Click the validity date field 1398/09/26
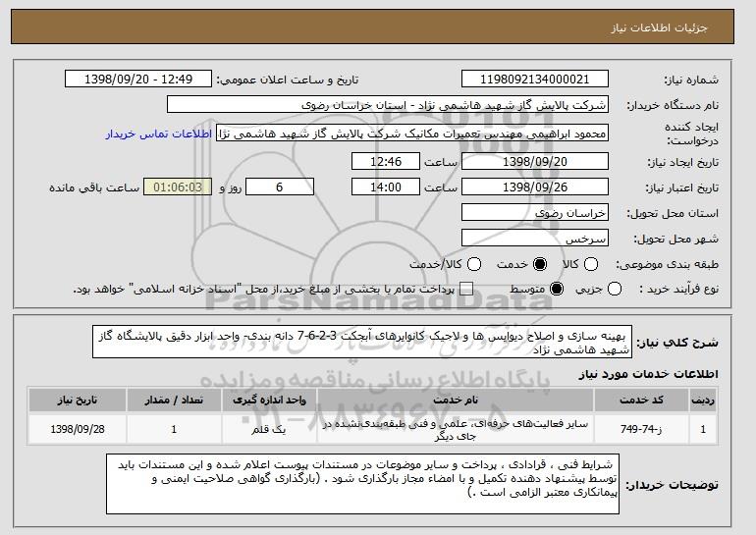 tap(535, 187)
